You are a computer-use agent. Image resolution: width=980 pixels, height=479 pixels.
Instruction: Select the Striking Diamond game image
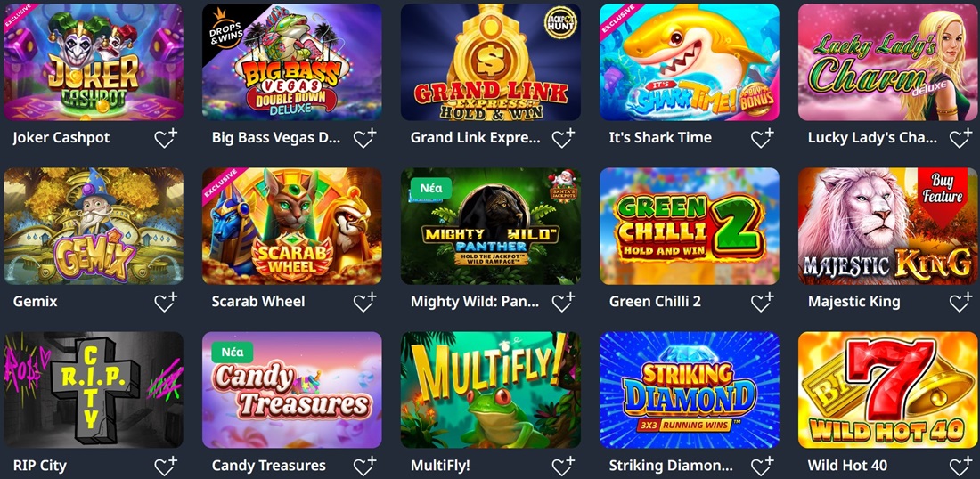[x=690, y=390]
